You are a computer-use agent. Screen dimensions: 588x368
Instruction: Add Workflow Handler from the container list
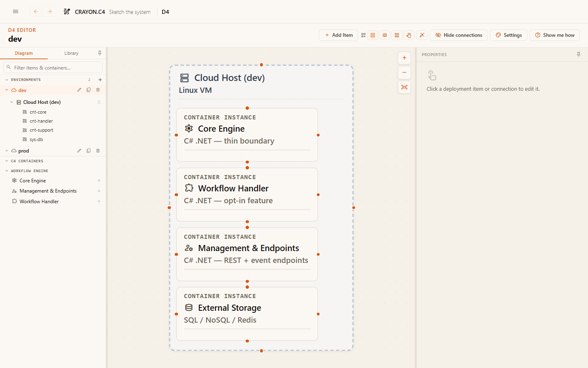point(99,201)
